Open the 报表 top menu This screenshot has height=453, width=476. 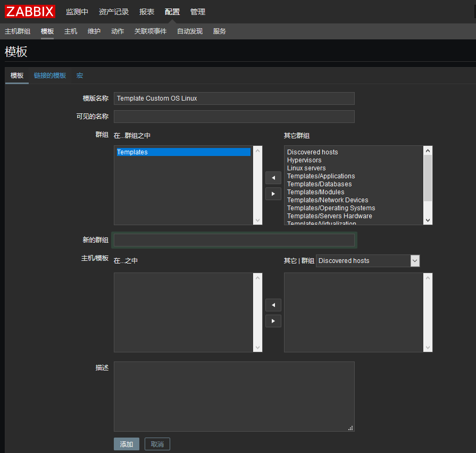pos(147,12)
